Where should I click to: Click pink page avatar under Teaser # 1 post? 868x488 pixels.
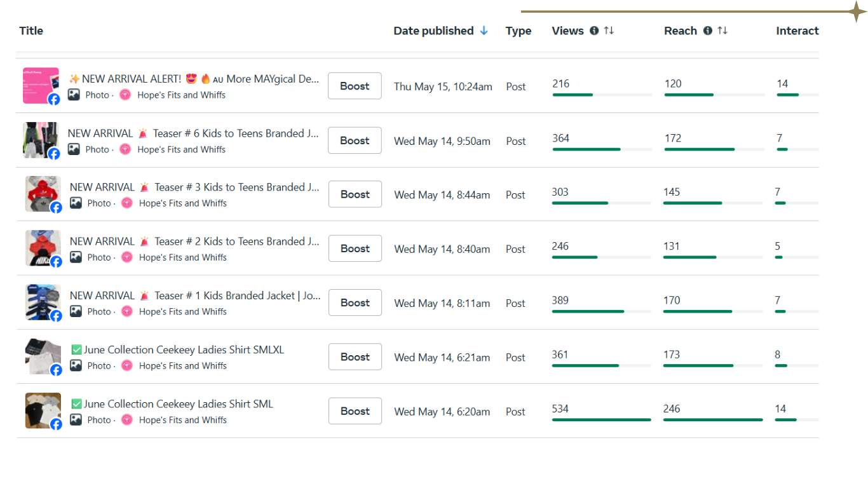coord(127,311)
